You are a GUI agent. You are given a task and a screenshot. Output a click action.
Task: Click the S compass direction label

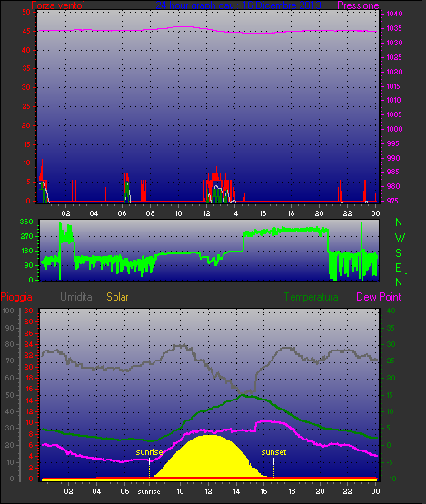point(399,253)
